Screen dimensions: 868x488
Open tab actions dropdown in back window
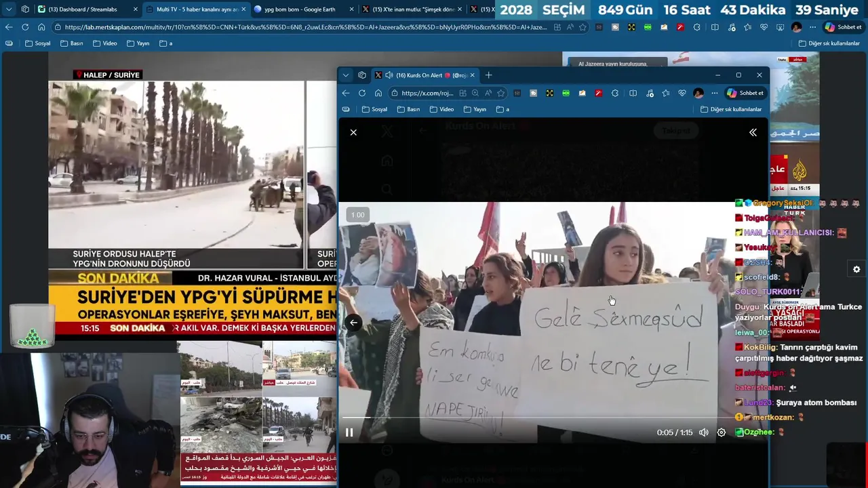click(x=9, y=9)
